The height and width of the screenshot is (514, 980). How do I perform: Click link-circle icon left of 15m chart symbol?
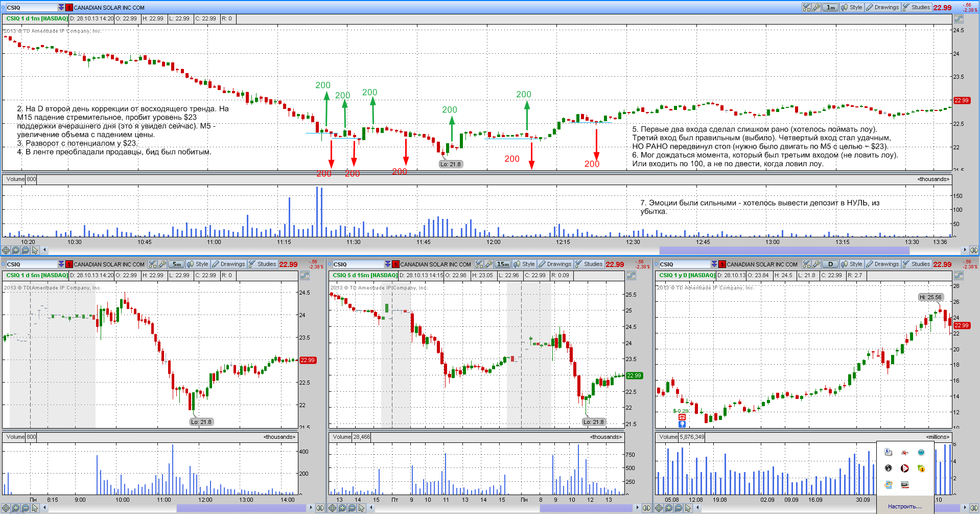pyautogui.click(x=329, y=264)
